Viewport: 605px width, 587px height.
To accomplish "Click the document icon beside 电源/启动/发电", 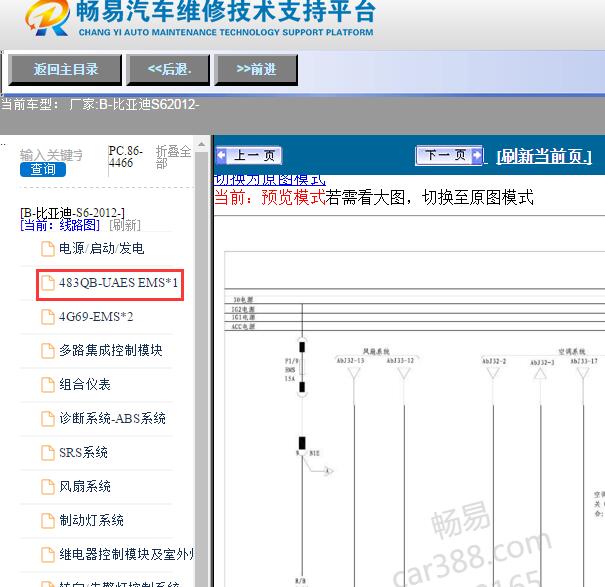I will (x=48, y=249).
